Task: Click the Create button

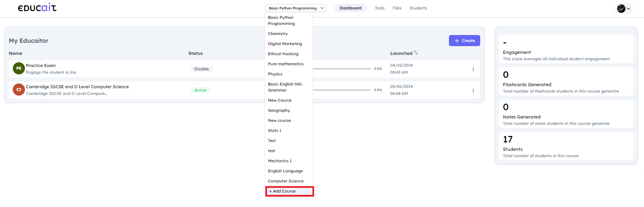Action: 464,41
